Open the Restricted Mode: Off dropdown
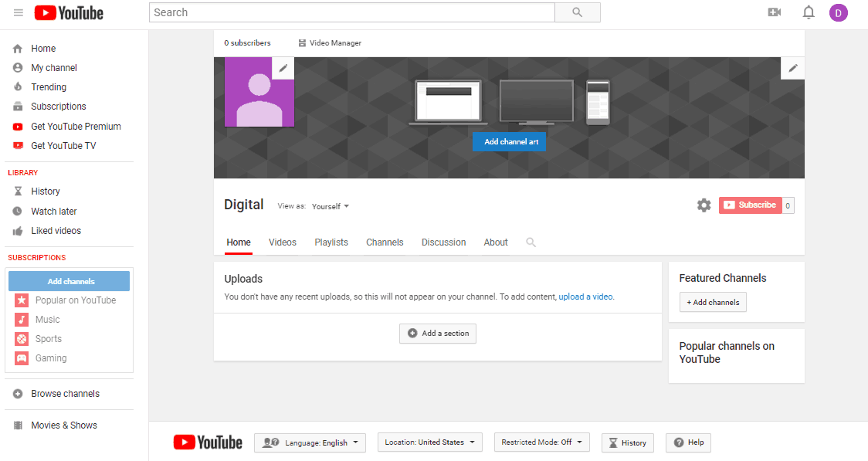The width and height of the screenshot is (868, 461). pyautogui.click(x=542, y=442)
